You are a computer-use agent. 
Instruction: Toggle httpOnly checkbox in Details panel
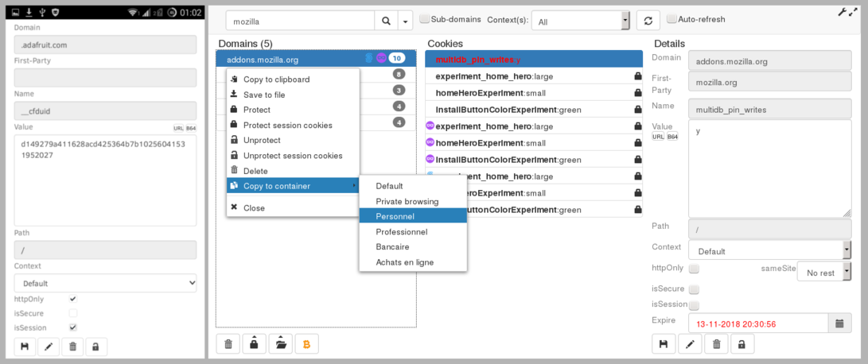point(694,269)
